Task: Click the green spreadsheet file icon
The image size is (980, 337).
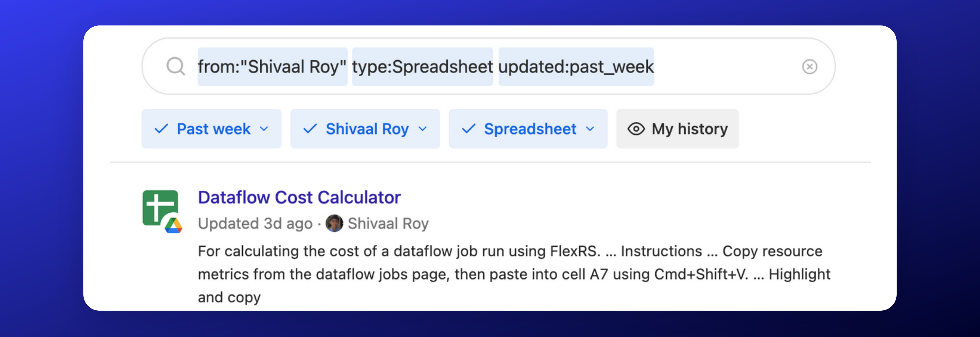Action: click(160, 207)
